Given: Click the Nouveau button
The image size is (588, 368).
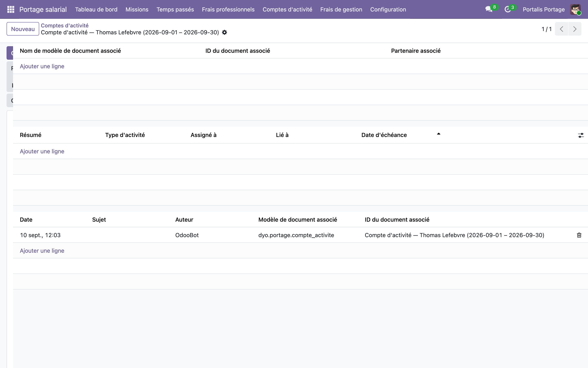Looking at the screenshot, I should click(23, 29).
